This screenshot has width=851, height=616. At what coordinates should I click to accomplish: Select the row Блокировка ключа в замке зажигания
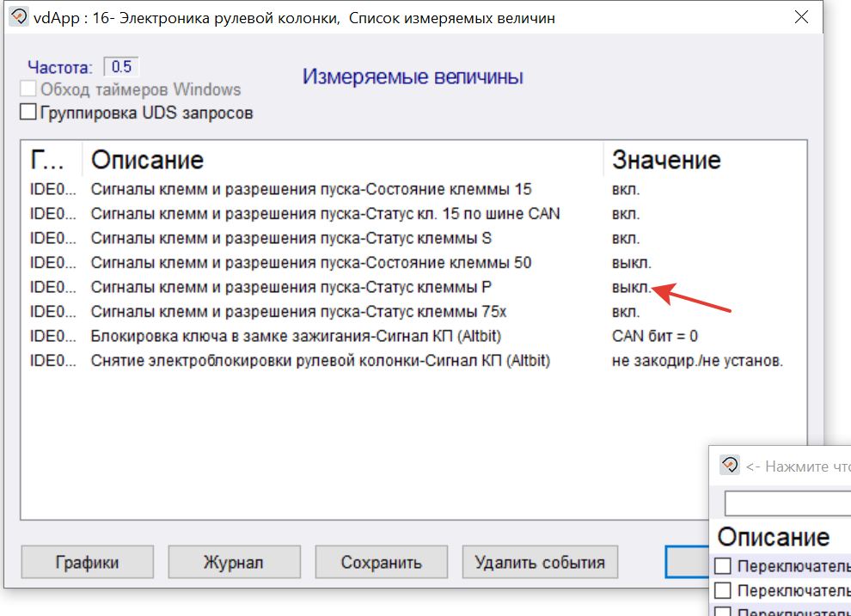(413, 336)
